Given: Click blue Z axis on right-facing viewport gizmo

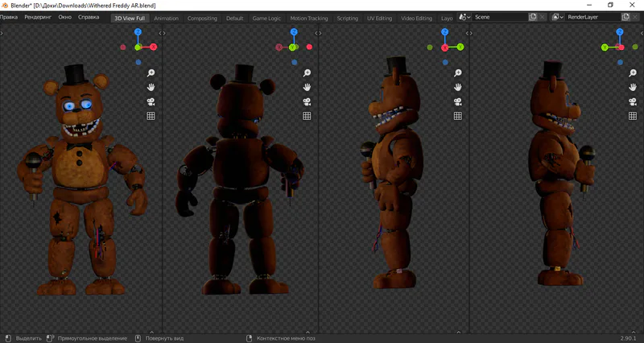Looking at the screenshot, I should click(x=620, y=31).
